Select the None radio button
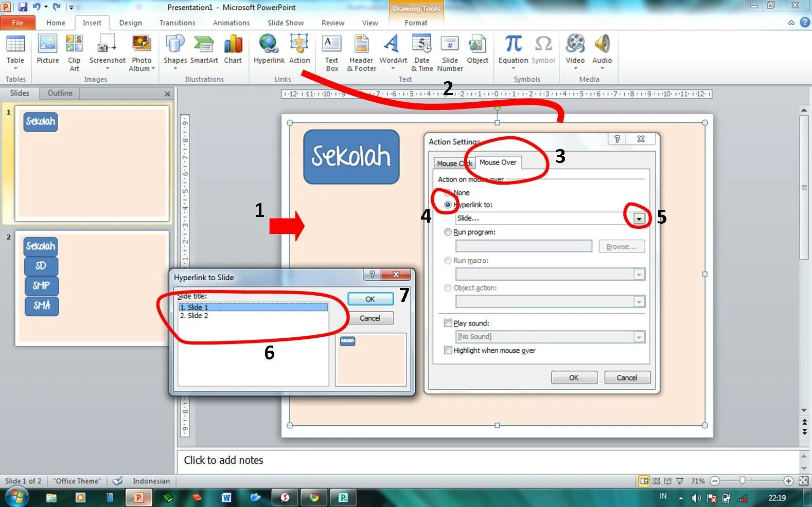Viewport: 812px width, 507px height. click(448, 192)
